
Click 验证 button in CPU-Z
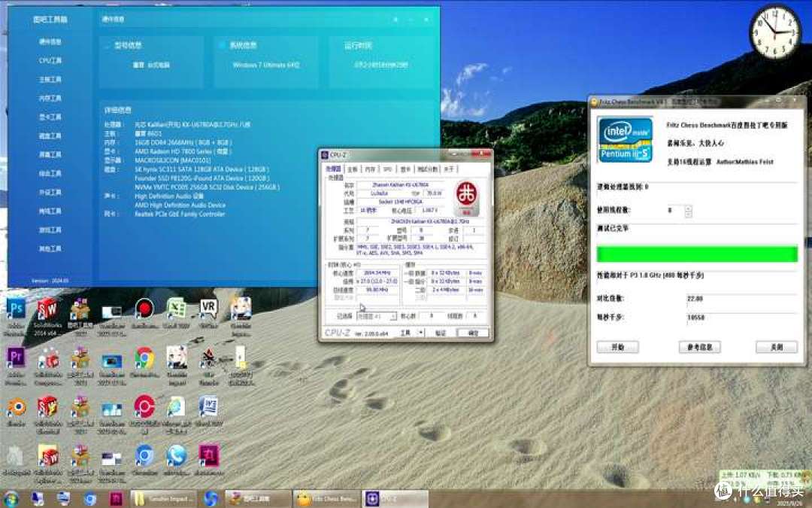[440, 333]
